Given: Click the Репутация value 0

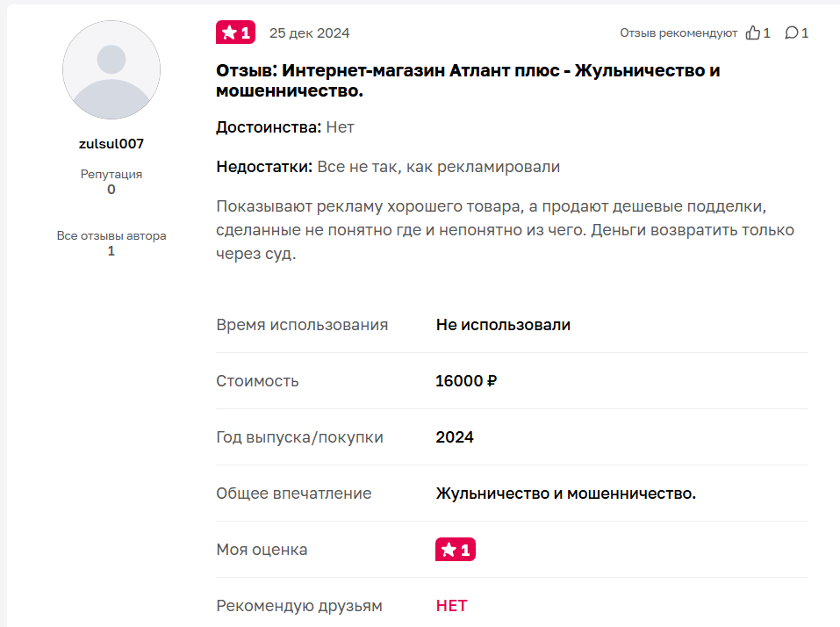Looking at the screenshot, I should 111,190.
